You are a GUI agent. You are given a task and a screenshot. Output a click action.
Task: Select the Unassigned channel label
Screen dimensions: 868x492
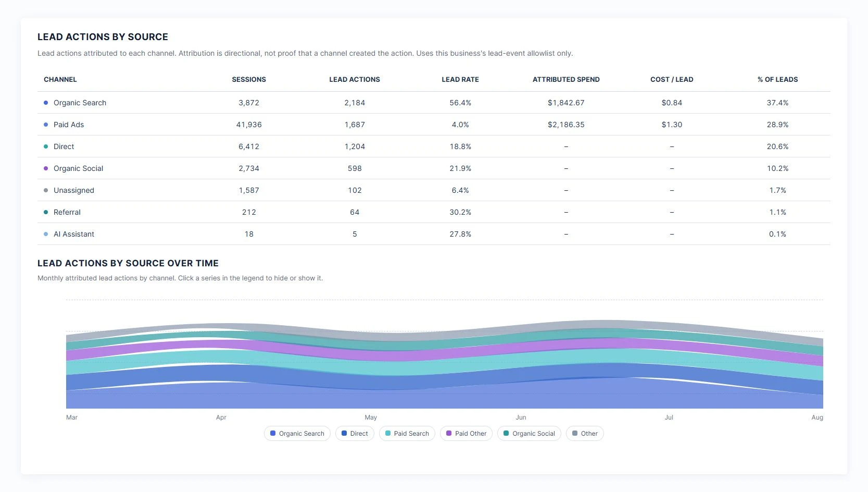[x=74, y=190]
